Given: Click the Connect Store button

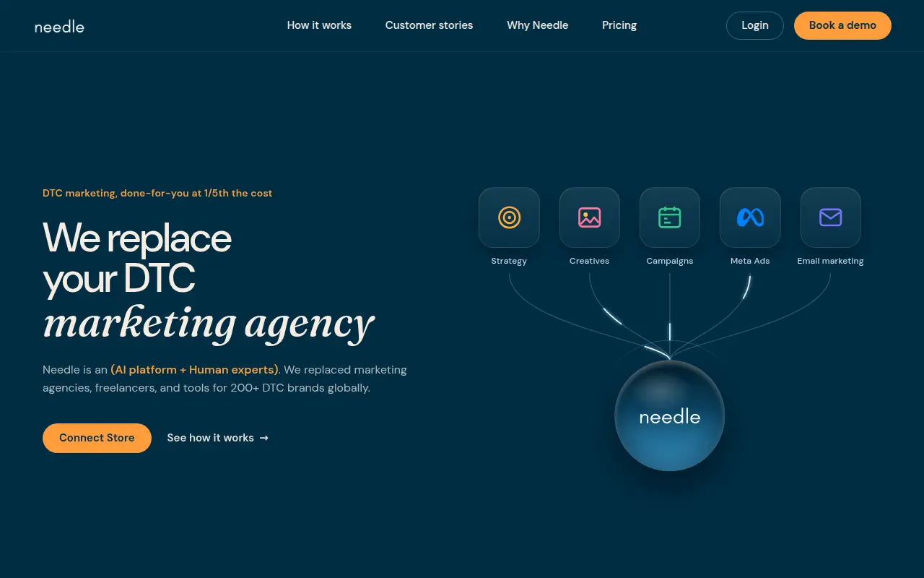Looking at the screenshot, I should [97, 438].
